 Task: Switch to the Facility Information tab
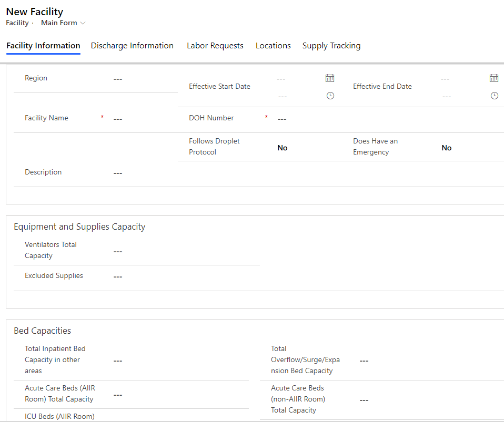click(x=43, y=46)
